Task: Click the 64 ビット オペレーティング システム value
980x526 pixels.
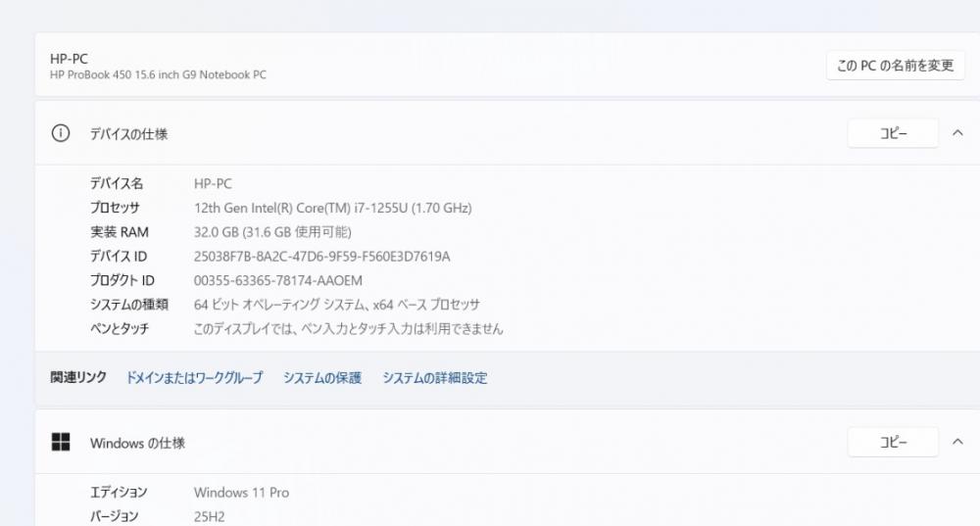Action: pos(337,305)
